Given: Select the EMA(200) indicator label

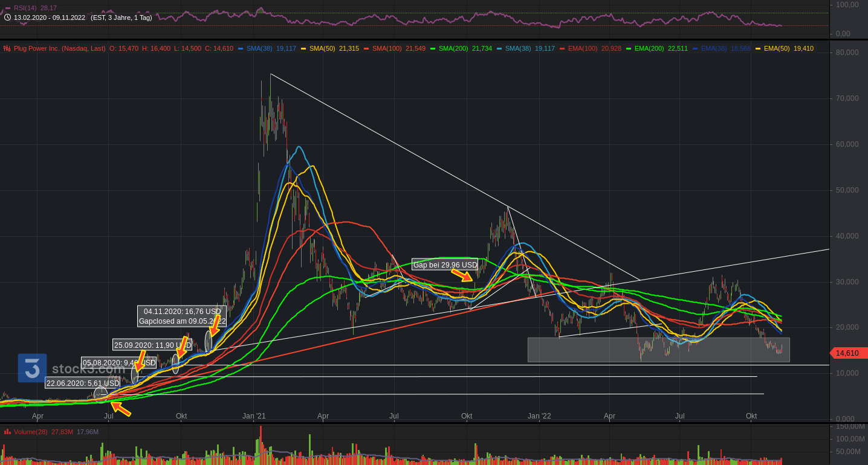Looking at the screenshot, I should pos(650,48).
